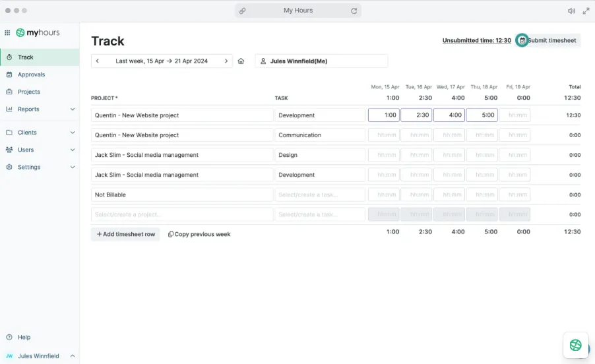Open the Projects page
The height and width of the screenshot is (364, 595).
[40, 92]
